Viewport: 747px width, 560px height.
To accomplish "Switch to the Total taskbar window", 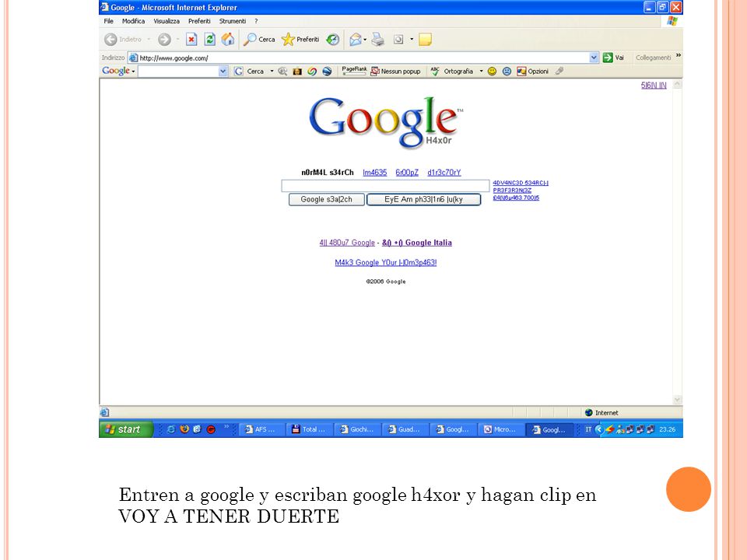I will [x=309, y=429].
